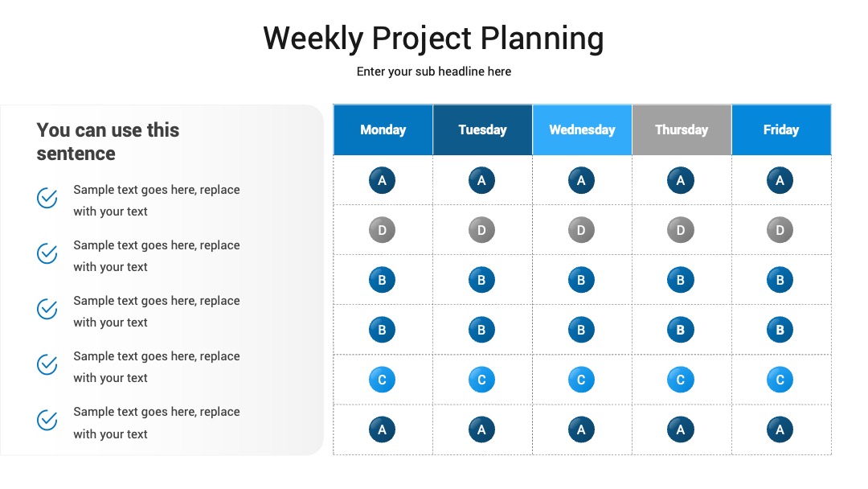Viewport: 868px width, 489px height.
Task: Select the light blue C circle under Monday
Action: 382,380
